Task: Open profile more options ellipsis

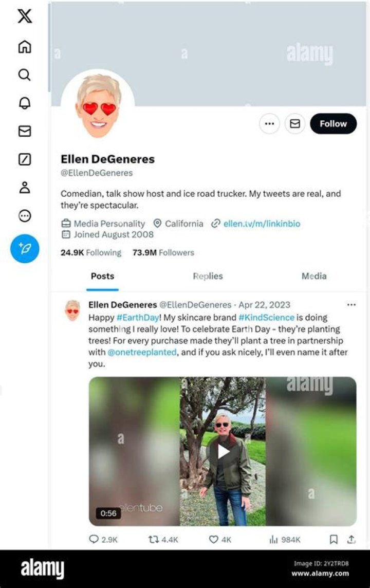Action: 269,124
